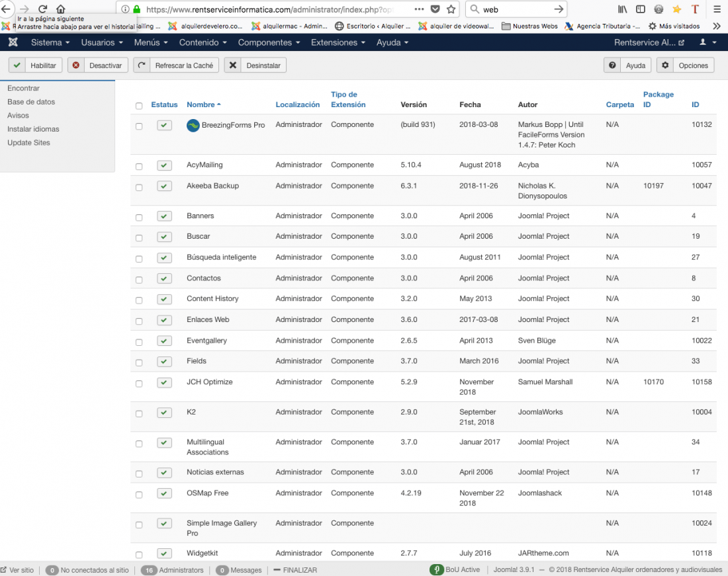Select the Eventgallery row checkbox
The width and height of the screenshot is (728, 576).
click(139, 342)
